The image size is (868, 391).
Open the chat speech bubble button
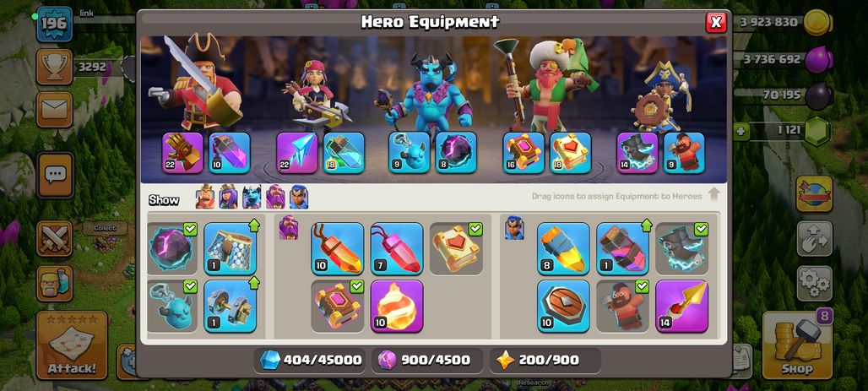pyautogui.click(x=56, y=176)
